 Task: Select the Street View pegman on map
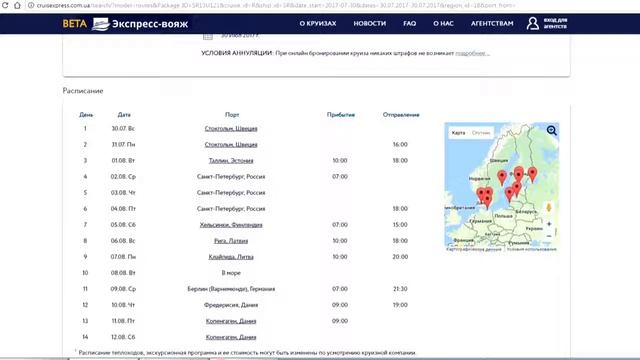pos(549,208)
